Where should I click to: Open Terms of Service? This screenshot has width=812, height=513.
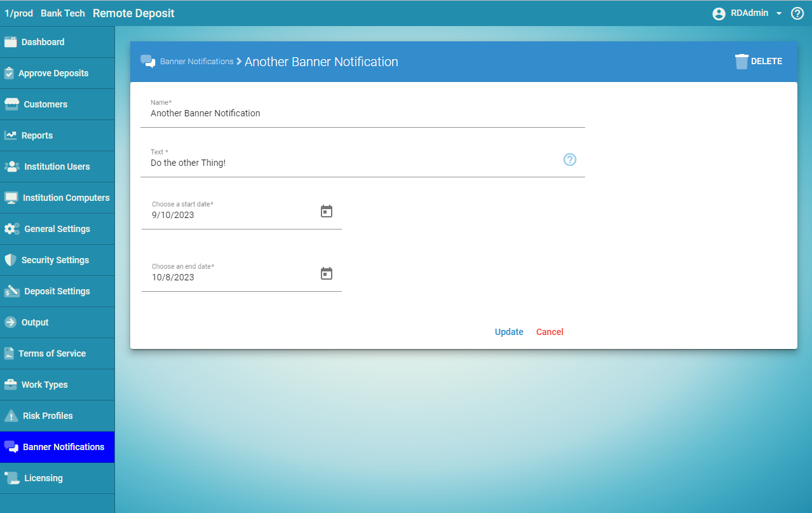57,353
